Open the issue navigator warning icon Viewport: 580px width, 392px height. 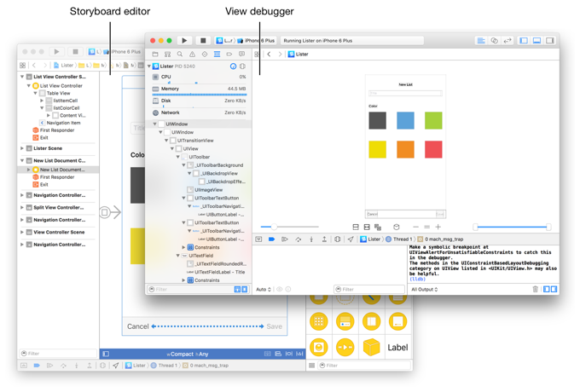point(193,55)
